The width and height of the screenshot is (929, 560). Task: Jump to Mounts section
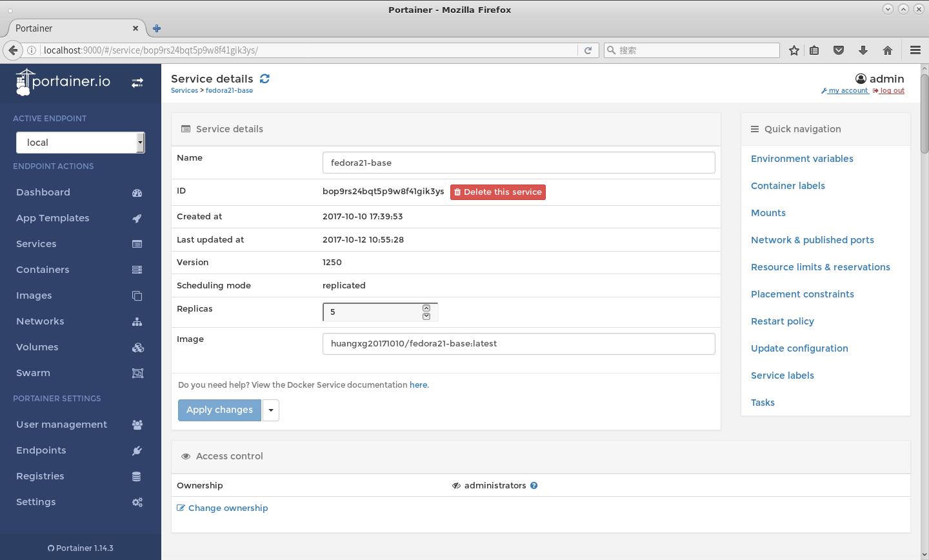click(768, 213)
